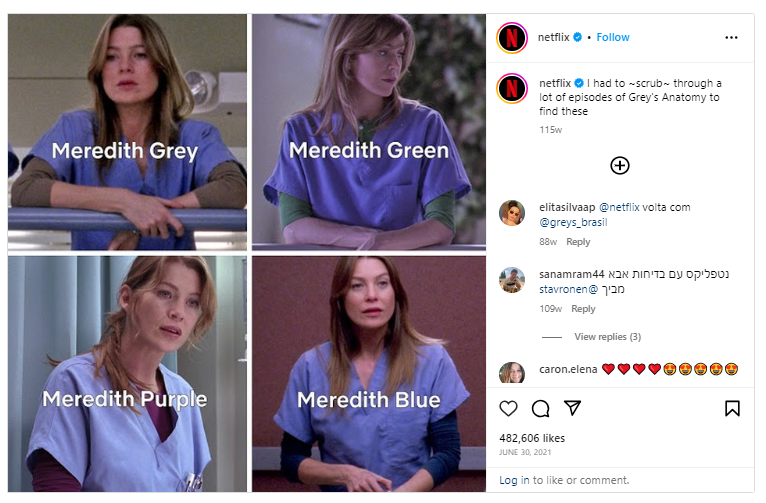Follow the netflix account
Viewport: 766px width, 503px height.
(613, 37)
